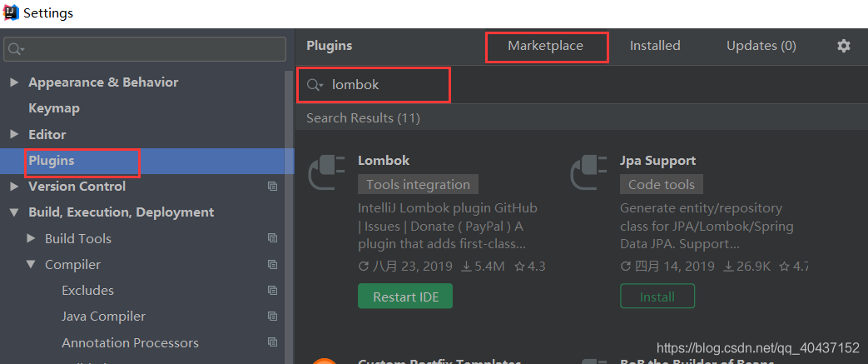
Task: Click the Lombok 4.3 star rating
Action: coord(530,267)
